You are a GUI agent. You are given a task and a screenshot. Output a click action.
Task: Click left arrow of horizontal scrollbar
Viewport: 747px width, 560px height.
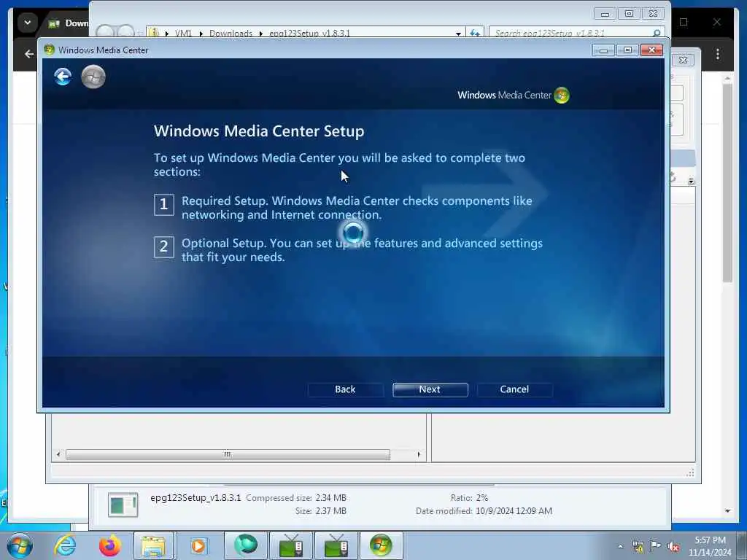pos(58,454)
